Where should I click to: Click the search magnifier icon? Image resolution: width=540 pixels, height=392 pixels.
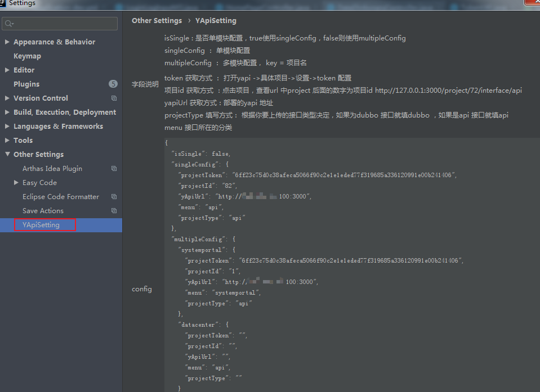pos(9,24)
